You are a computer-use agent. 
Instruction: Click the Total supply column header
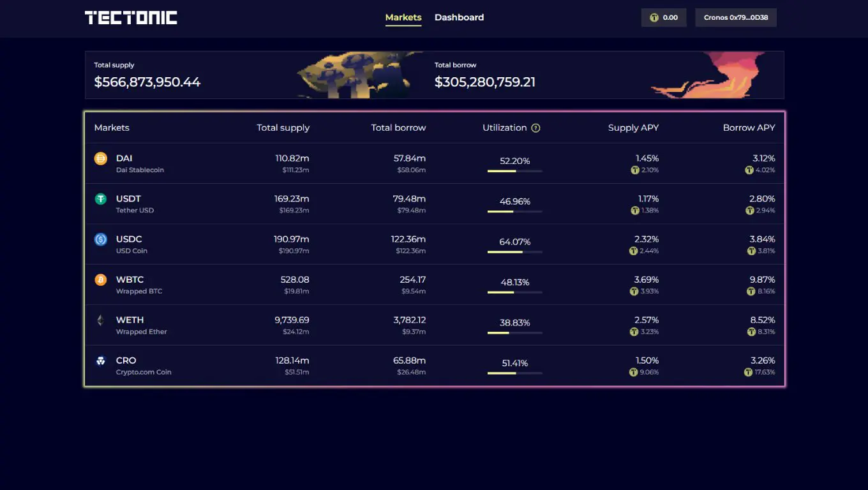tap(283, 128)
